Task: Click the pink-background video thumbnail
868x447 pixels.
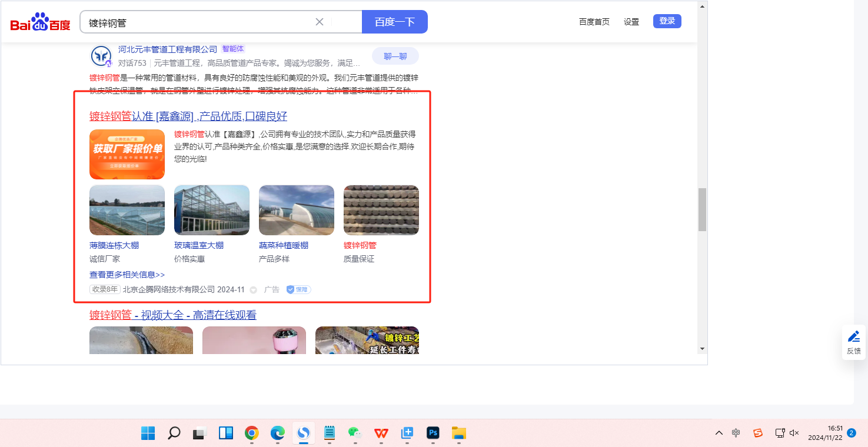Action: 254,340
